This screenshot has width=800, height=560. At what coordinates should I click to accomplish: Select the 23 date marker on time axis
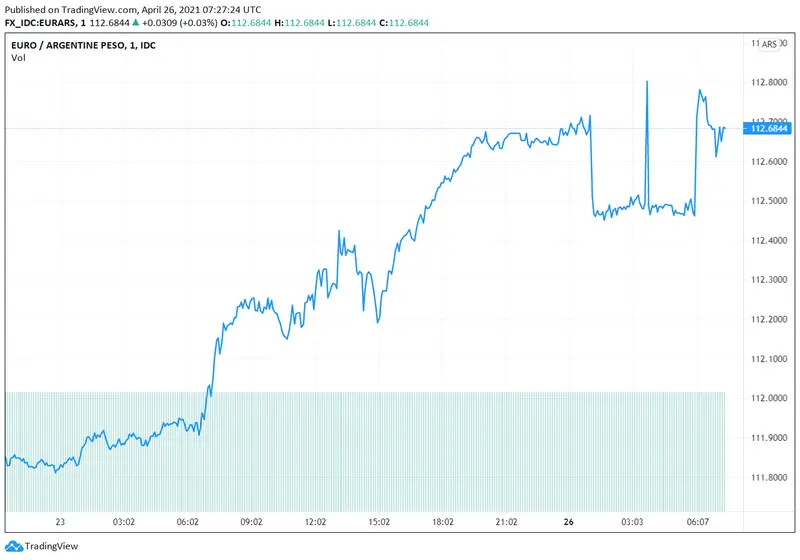coord(60,521)
